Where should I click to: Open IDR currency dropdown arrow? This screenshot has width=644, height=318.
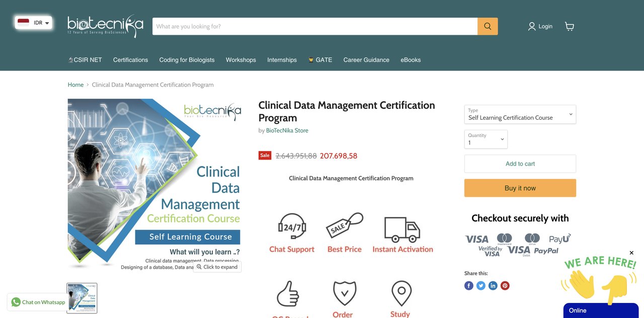[x=47, y=23]
